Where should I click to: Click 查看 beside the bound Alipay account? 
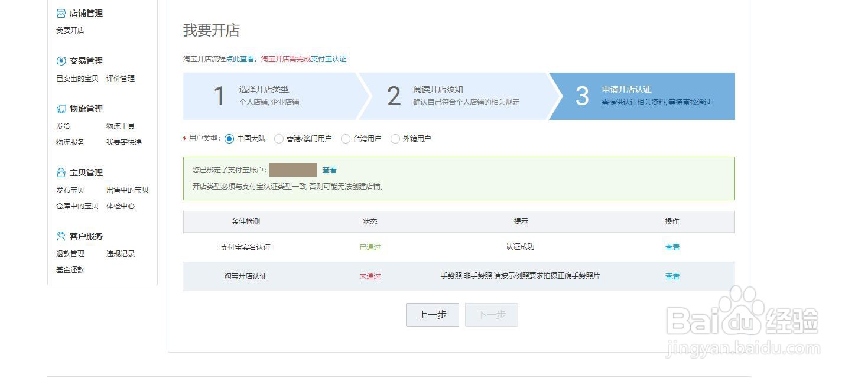pos(329,170)
